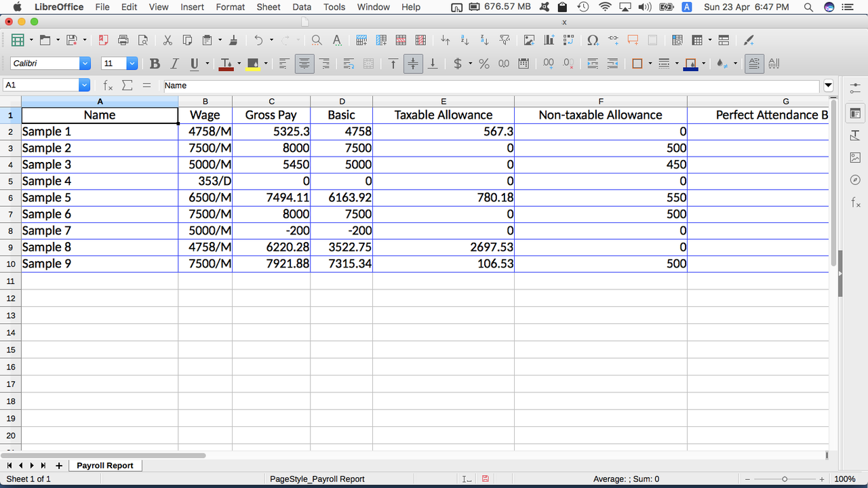
Task: Expand the formula bar arrow
Action: pos(828,85)
